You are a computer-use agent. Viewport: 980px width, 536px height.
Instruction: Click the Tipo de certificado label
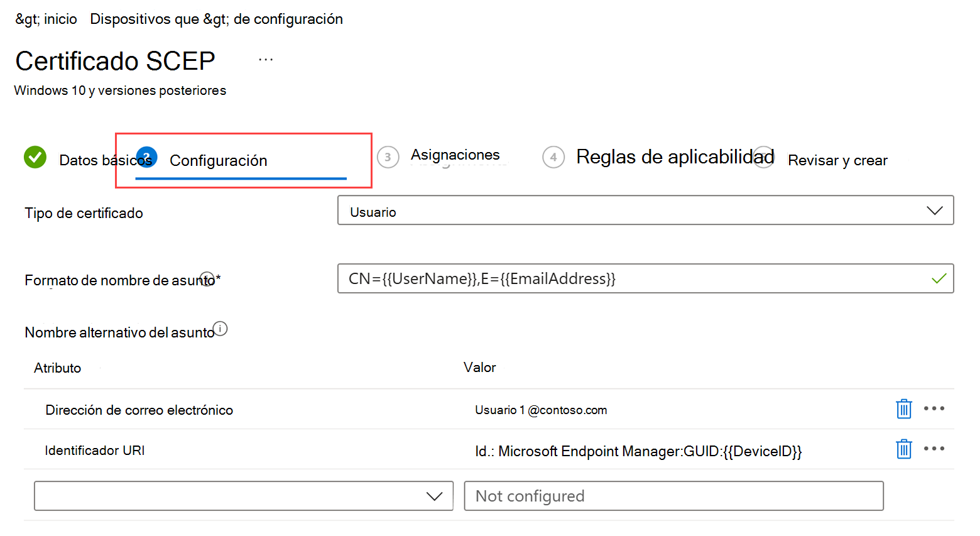(x=84, y=213)
